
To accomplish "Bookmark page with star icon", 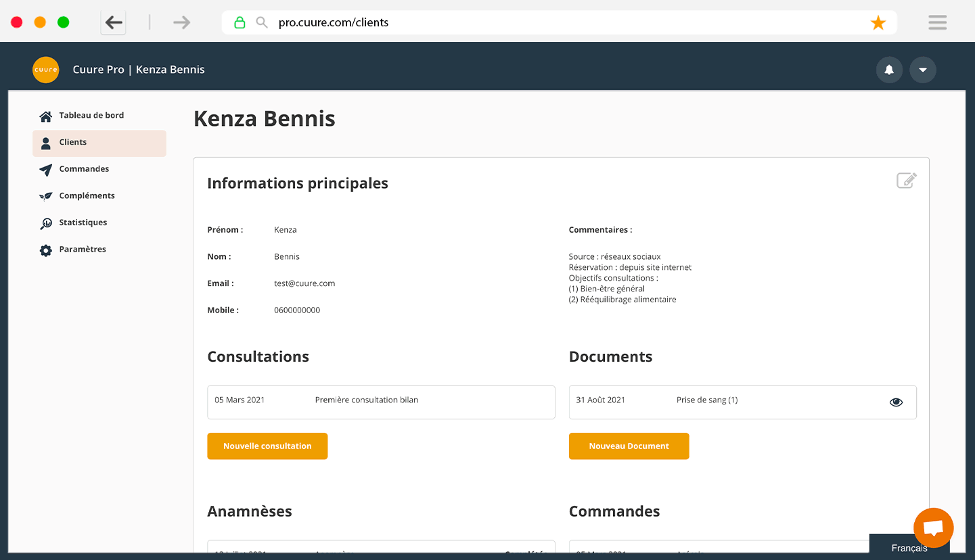I will (x=878, y=23).
